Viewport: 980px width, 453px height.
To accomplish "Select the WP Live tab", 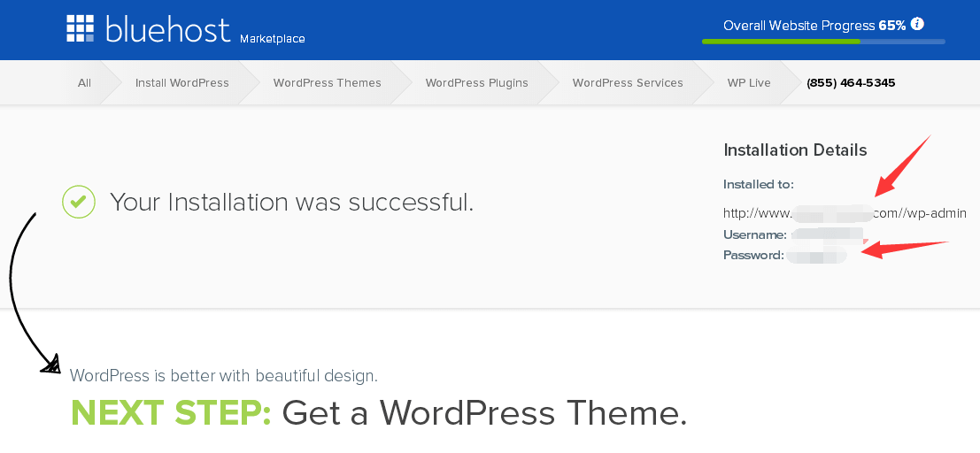I will coord(749,83).
